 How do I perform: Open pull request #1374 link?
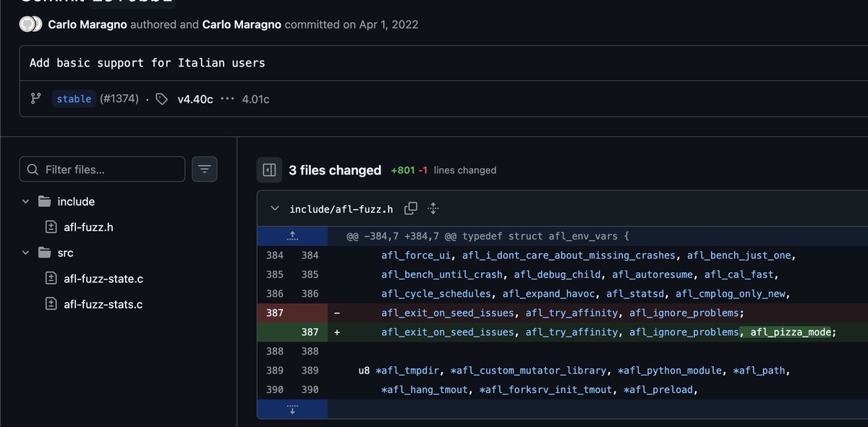tap(119, 99)
